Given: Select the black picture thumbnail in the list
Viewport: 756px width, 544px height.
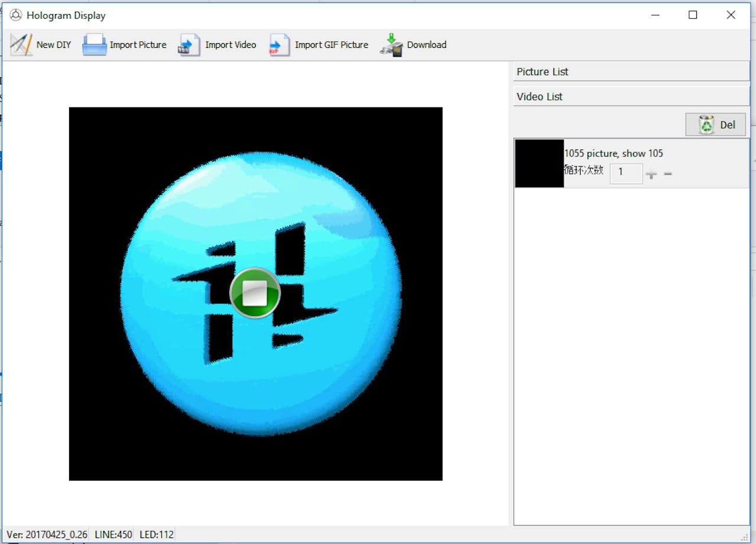Looking at the screenshot, I should click(x=539, y=164).
